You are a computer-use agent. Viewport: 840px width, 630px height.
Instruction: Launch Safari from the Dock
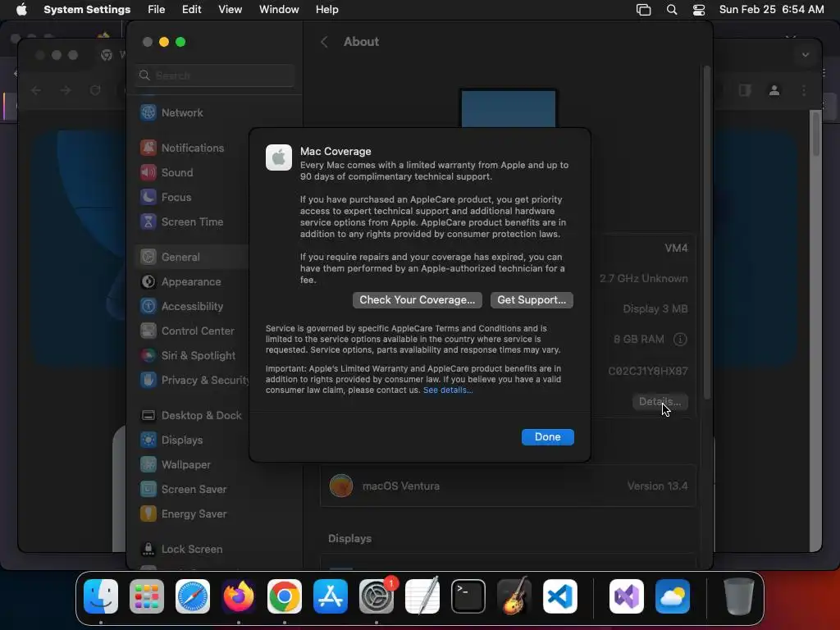click(193, 596)
